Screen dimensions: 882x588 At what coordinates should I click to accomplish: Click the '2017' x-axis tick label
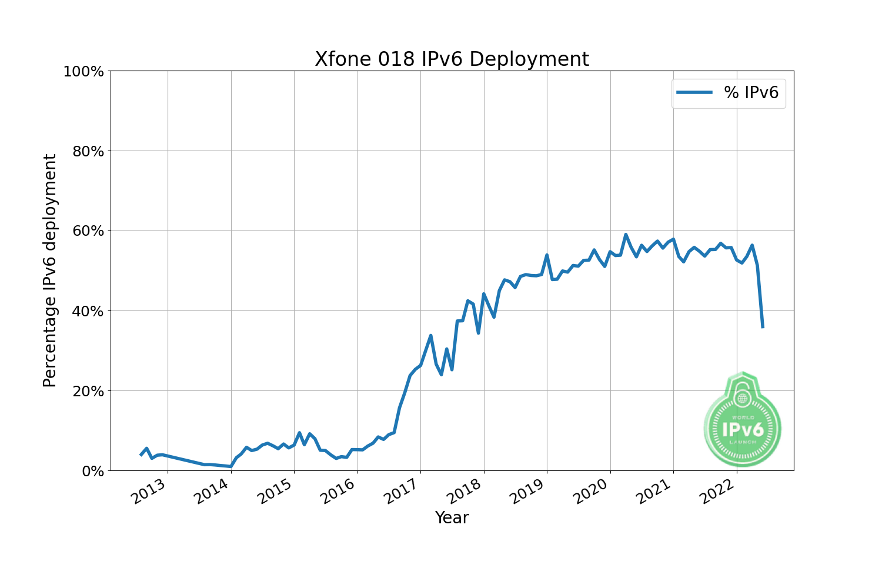pos(402,492)
